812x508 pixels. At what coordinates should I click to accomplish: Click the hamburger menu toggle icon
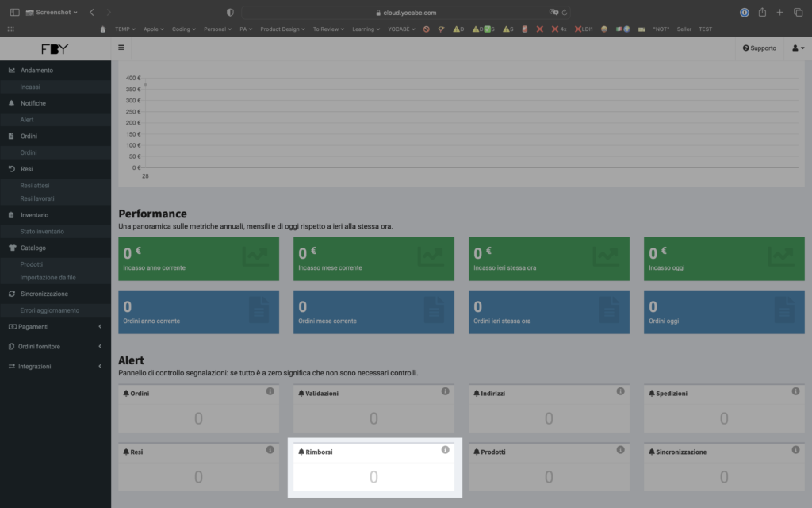point(121,48)
